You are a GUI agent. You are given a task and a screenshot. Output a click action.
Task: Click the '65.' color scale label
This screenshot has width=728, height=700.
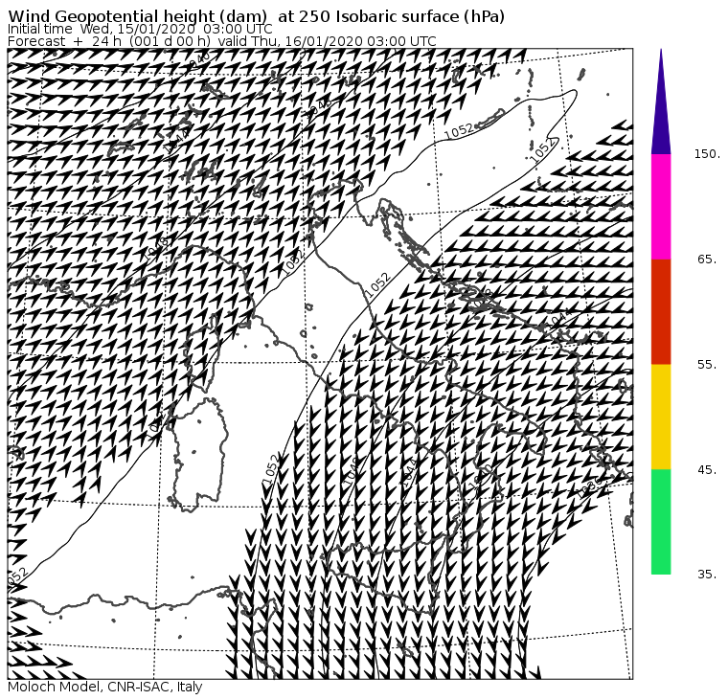click(x=707, y=259)
